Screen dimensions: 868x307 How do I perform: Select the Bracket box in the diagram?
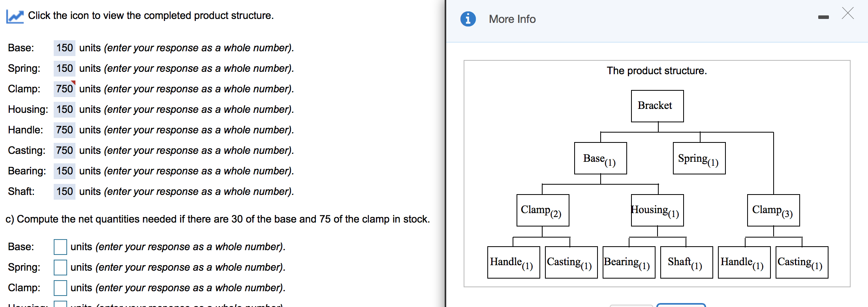click(657, 105)
